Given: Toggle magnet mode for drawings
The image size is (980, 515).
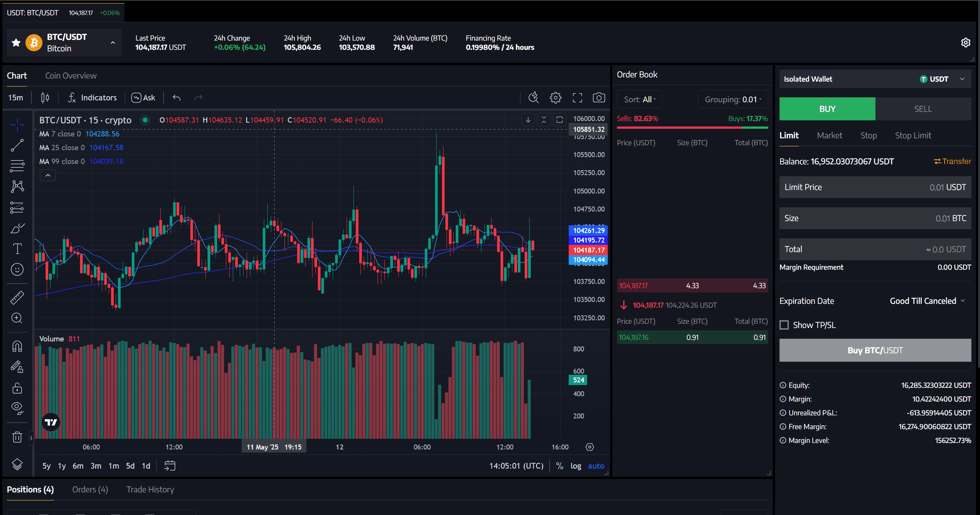Looking at the screenshot, I should pos(17,346).
